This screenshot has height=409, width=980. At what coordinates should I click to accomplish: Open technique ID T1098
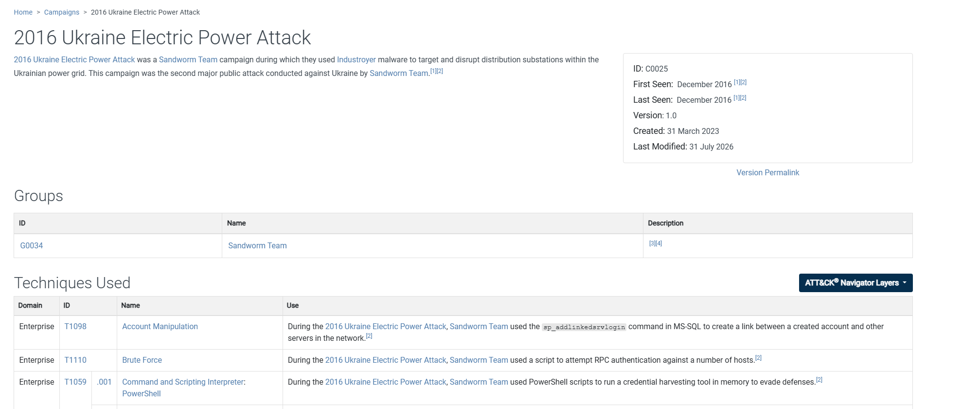click(75, 326)
